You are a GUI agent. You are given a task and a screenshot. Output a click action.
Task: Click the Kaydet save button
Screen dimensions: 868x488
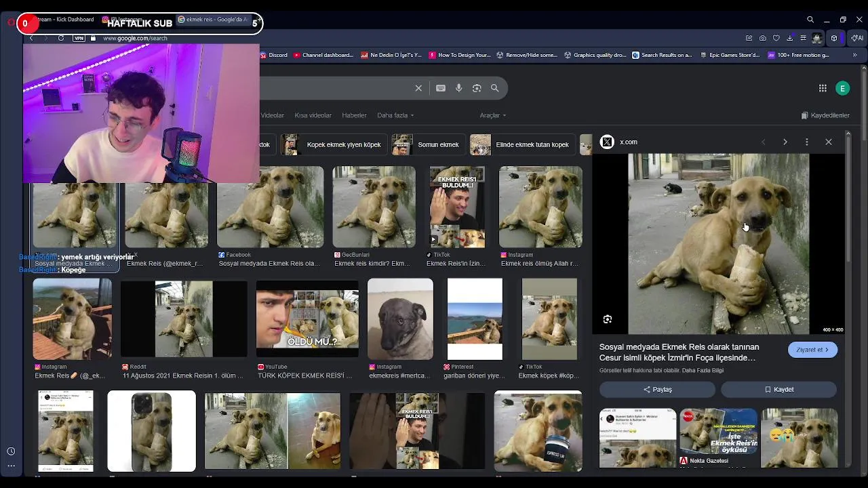[778, 390]
